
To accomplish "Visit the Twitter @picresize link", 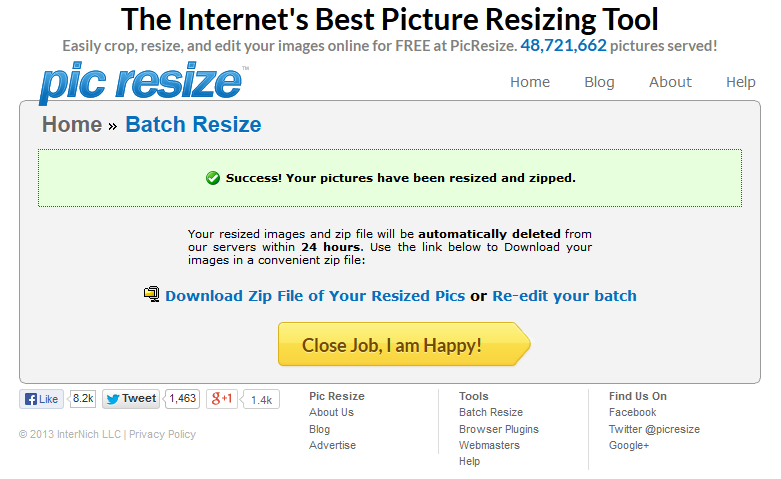I will coord(654,429).
